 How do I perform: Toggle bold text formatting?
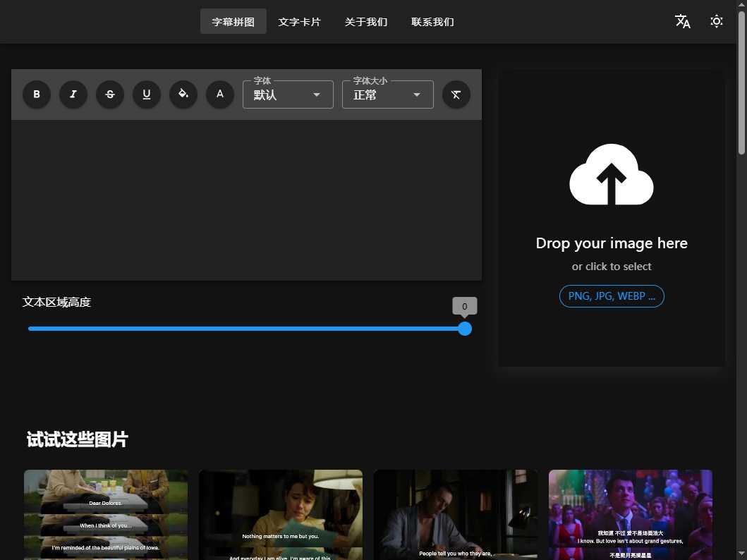pyautogui.click(x=37, y=95)
